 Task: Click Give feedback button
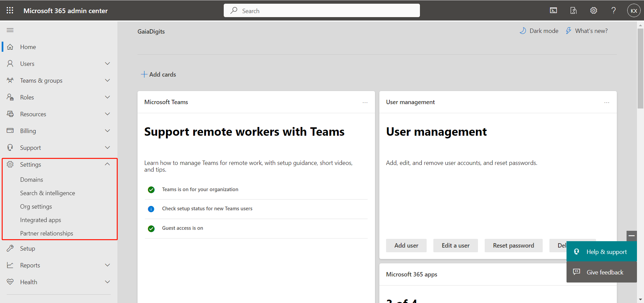(x=602, y=272)
